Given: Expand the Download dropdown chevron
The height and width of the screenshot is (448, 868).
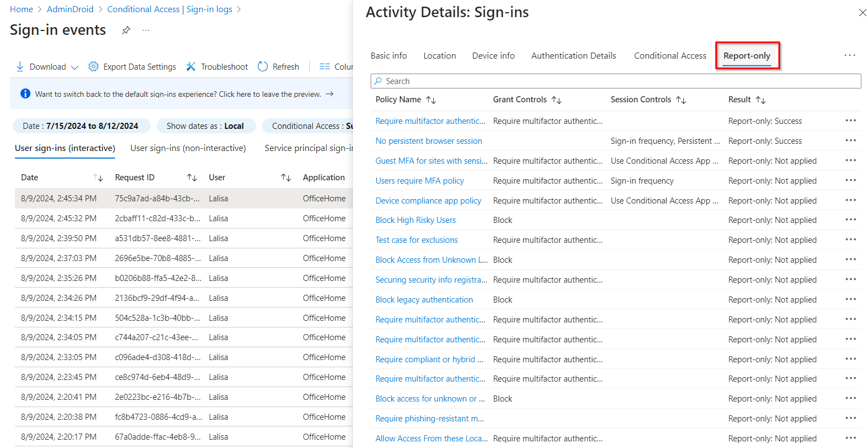Looking at the screenshot, I should click(75, 67).
